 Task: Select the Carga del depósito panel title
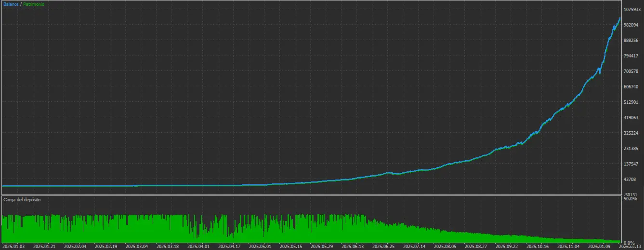point(22,199)
